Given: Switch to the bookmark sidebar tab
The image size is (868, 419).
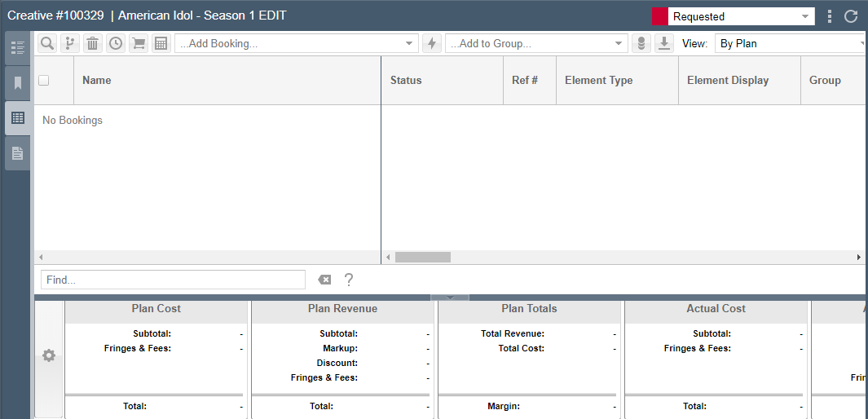Looking at the screenshot, I should tap(18, 83).
